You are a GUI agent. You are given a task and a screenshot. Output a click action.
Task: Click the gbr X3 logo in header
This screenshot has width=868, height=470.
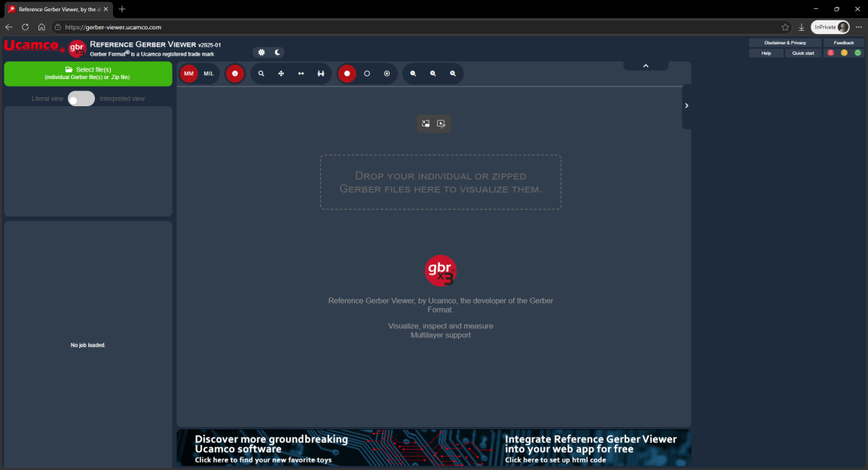pyautogui.click(x=77, y=49)
